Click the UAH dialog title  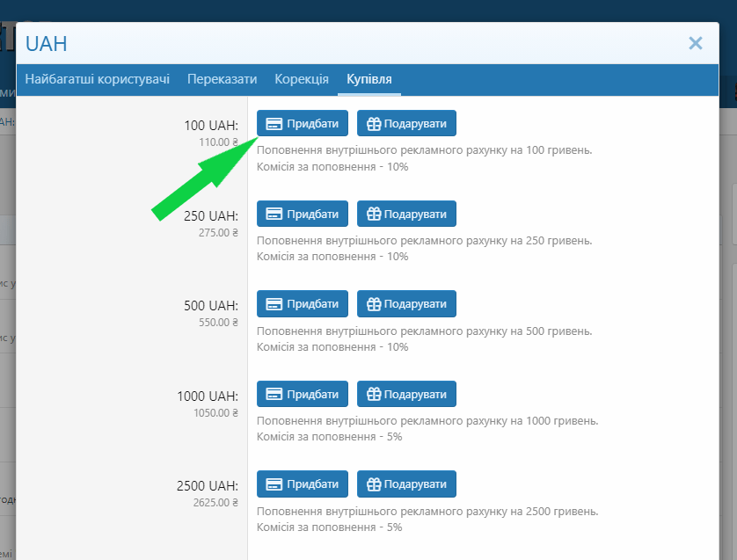(47, 44)
